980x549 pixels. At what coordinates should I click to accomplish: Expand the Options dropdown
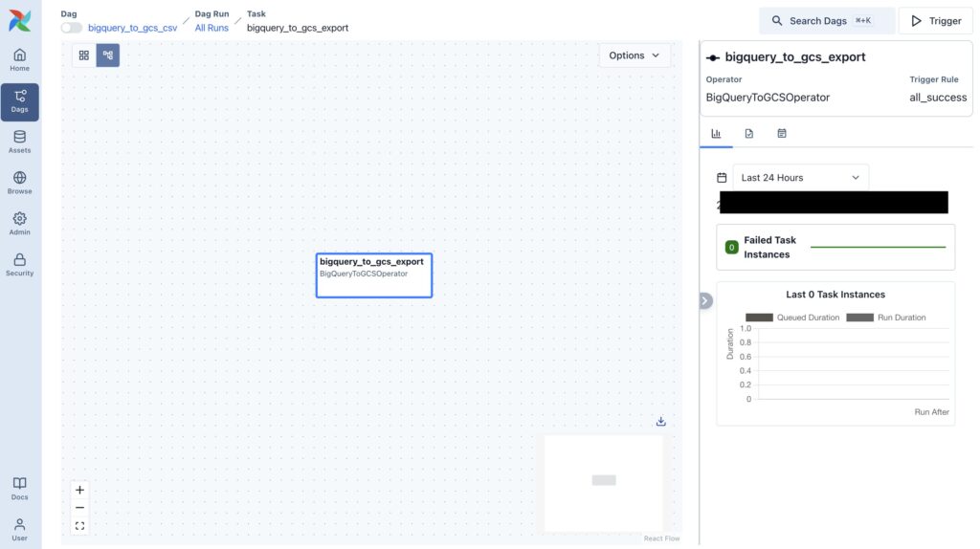pos(635,55)
